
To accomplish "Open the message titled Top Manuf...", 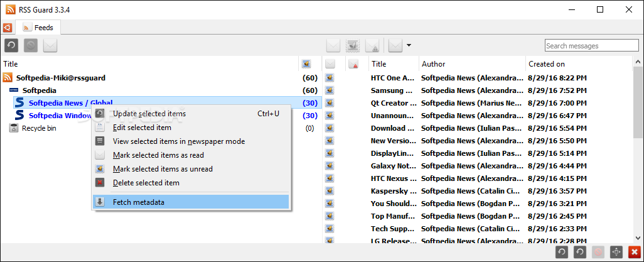I will (394, 216).
